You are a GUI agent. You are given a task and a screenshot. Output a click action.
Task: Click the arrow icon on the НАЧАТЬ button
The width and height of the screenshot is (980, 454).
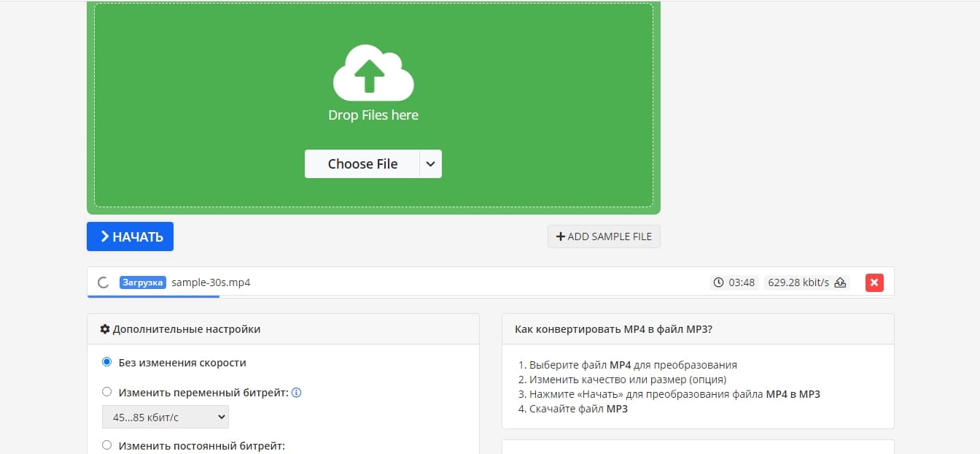click(x=105, y=236)
